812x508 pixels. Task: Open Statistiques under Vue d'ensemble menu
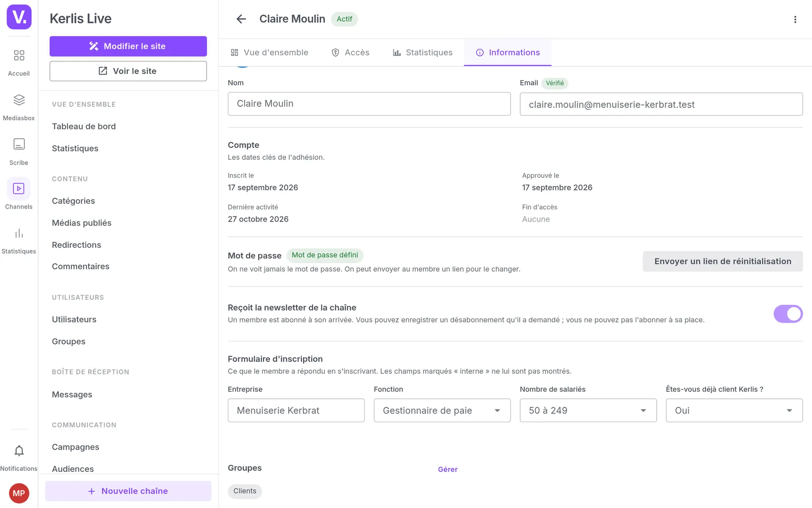coord(75,148)
